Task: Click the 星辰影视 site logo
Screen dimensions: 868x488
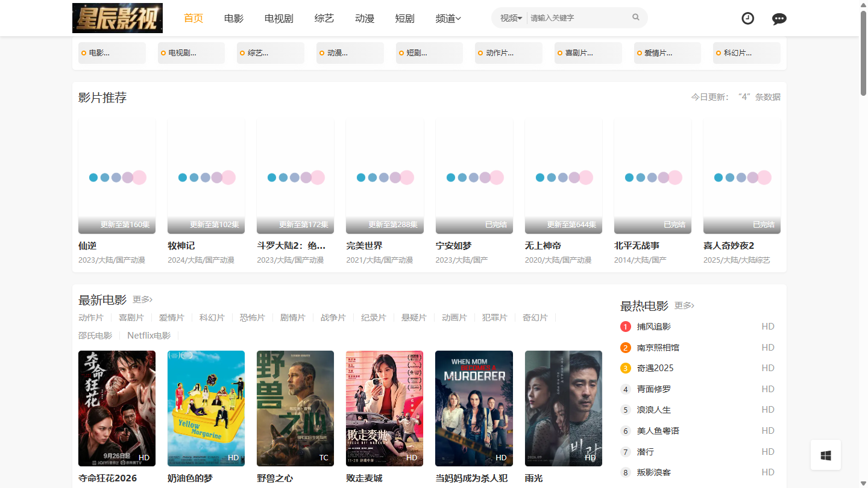Action: [118, 18]
